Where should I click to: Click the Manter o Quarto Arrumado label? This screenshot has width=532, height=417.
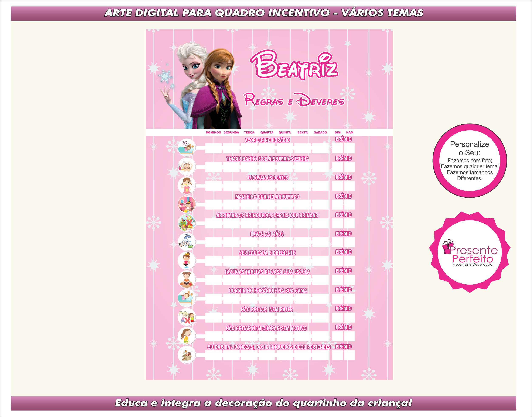[x=267, y=197]
